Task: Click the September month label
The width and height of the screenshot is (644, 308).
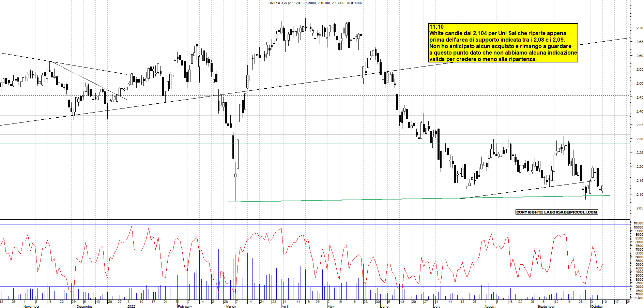Action: pyautogui.click(x=546, y=306)
